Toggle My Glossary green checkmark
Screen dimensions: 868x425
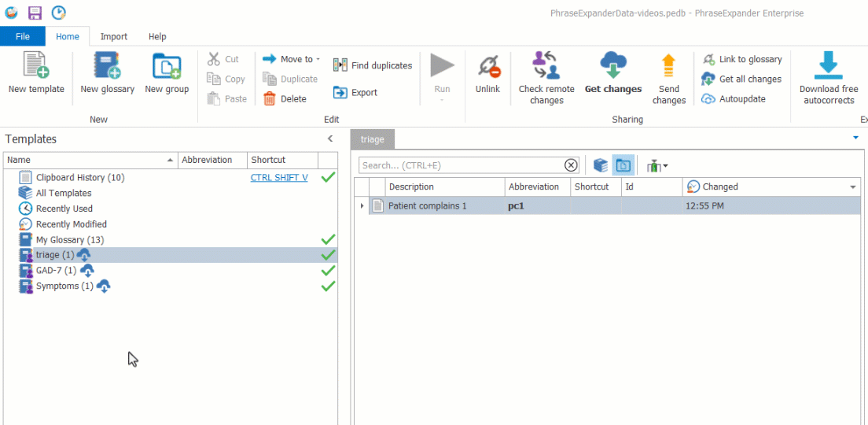click(x=329, y=239)
